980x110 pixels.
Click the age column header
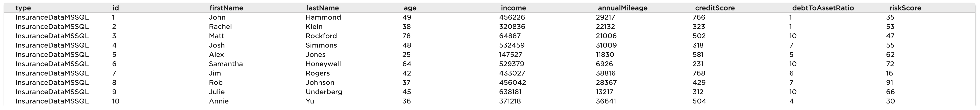[410, 8]
